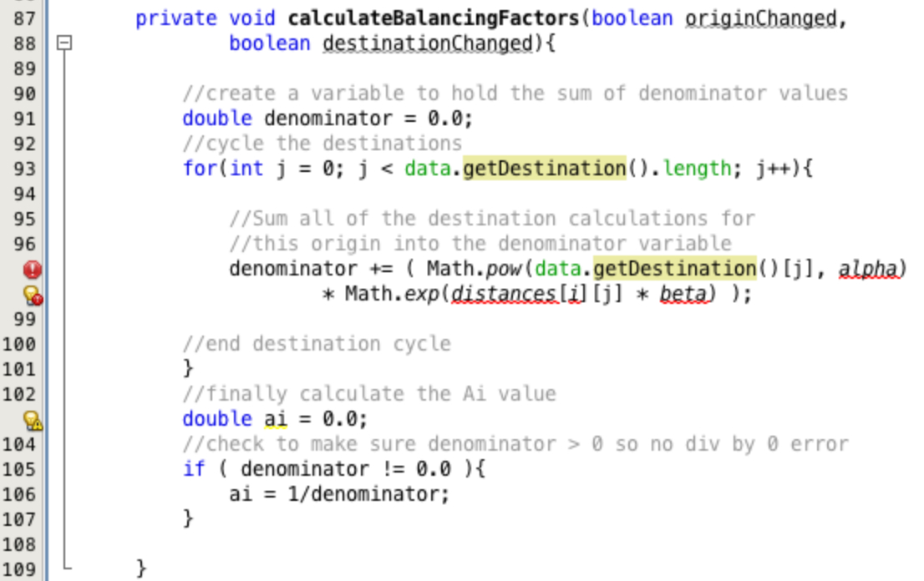924x581 pixels.
Task: Click the lightbulb warning icon beside ai declaration
Action: [x=33, y=420]
